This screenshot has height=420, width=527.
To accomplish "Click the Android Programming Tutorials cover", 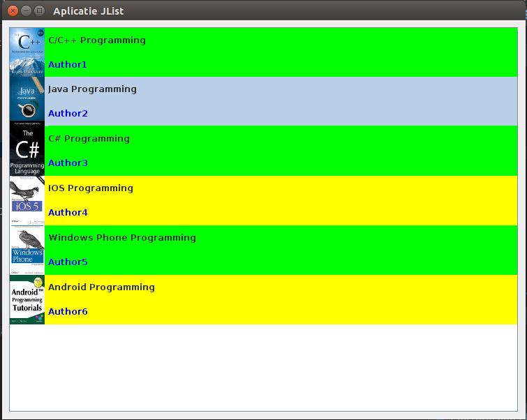I will 27,300.
